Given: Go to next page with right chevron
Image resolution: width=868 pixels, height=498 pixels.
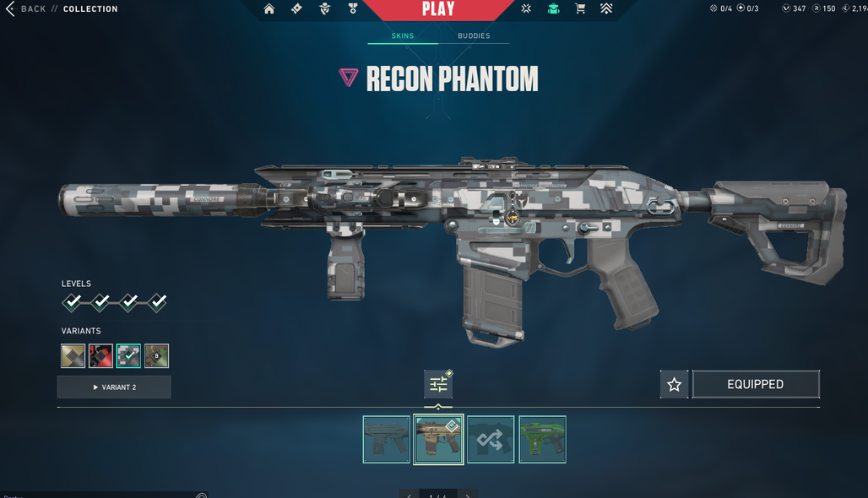Looking at the screenshot, I should [x=468, y=494].
